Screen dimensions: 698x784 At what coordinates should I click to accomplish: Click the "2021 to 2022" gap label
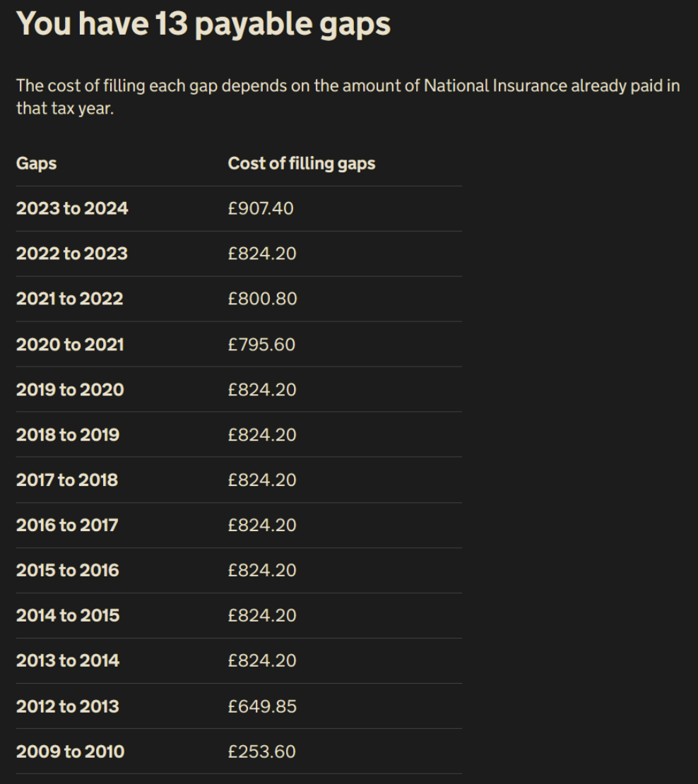tap(69, 299)
